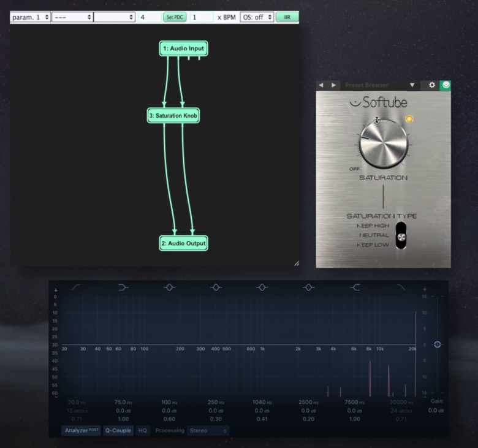Click the plus icon above analyzer scale

[x=56, y=290]
